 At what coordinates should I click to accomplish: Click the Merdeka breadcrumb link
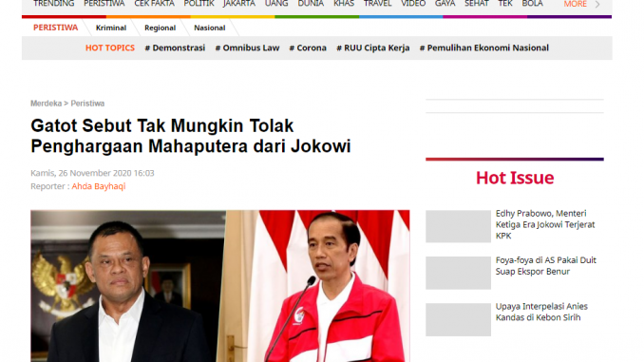pyautogui.click(x=46, y=104)
